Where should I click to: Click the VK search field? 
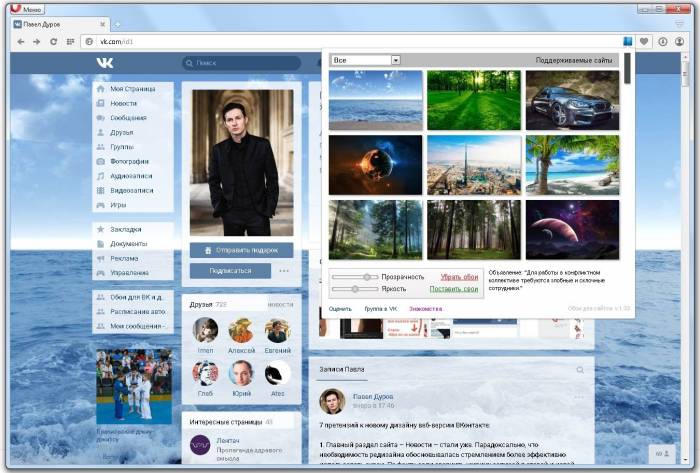click(240, 63)
